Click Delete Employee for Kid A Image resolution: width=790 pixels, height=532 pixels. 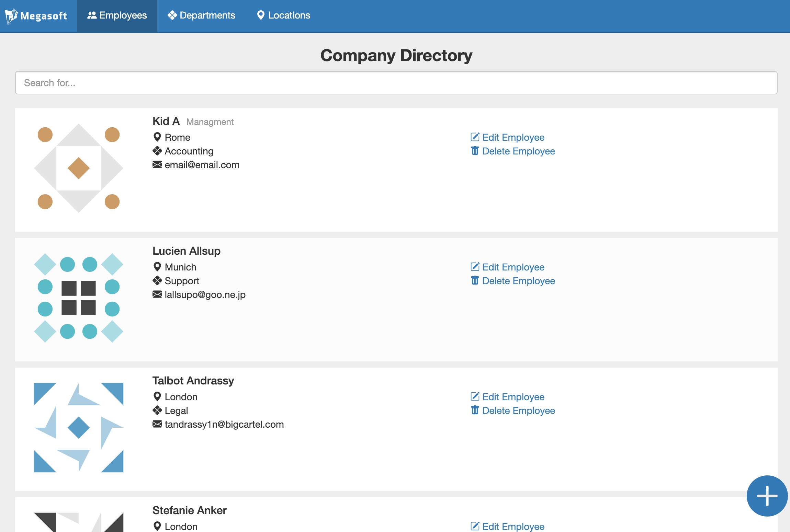518,151
